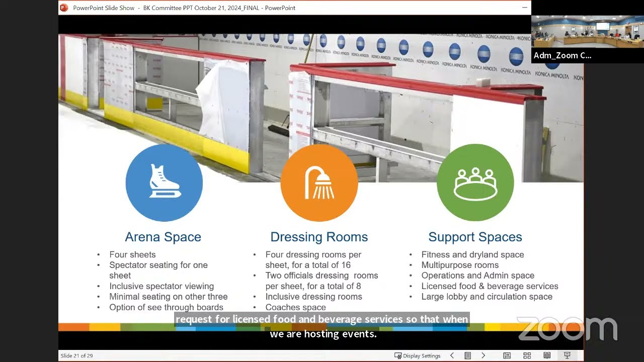Switch to Reading View icon

point(547,355)
